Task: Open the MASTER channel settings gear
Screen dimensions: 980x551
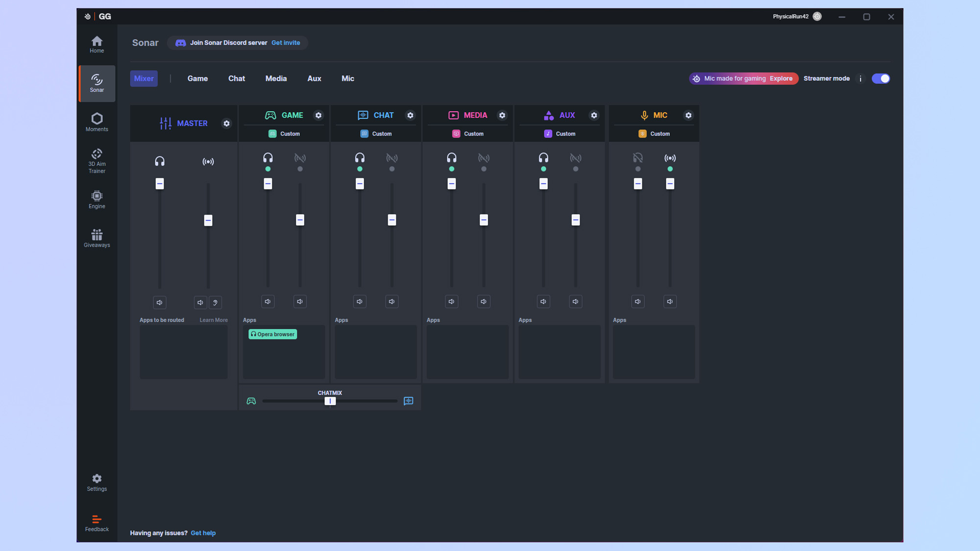Action: pyautogui.click(x=226, y=123)
